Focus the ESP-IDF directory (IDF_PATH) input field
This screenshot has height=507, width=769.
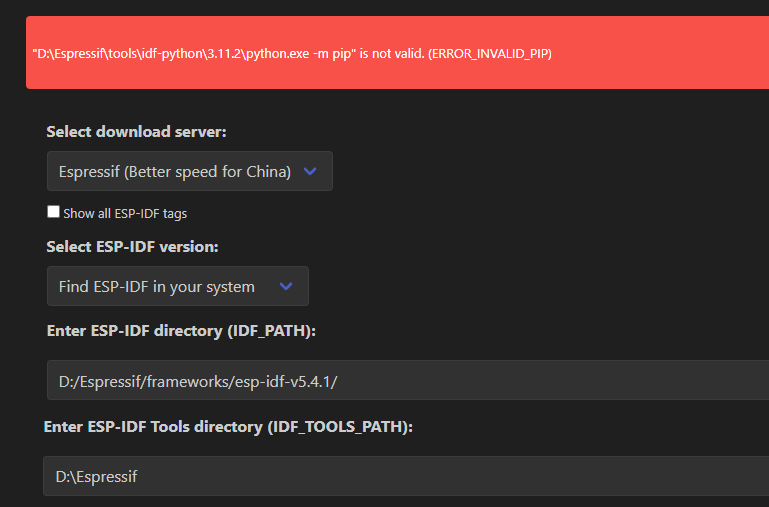tap(408, 380)
